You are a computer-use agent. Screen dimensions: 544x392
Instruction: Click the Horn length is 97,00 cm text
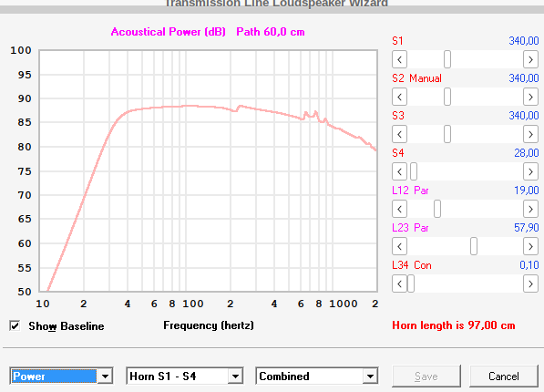coord(454,325)
